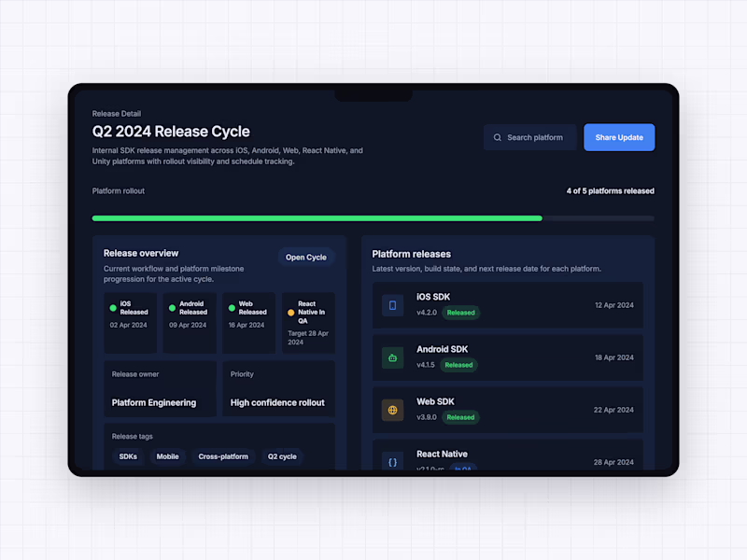Image resolution: width=747 pixels, height=560 pixels.
Task: Click the 02 Apr 2024 milestone date
Action: [128, 325]
